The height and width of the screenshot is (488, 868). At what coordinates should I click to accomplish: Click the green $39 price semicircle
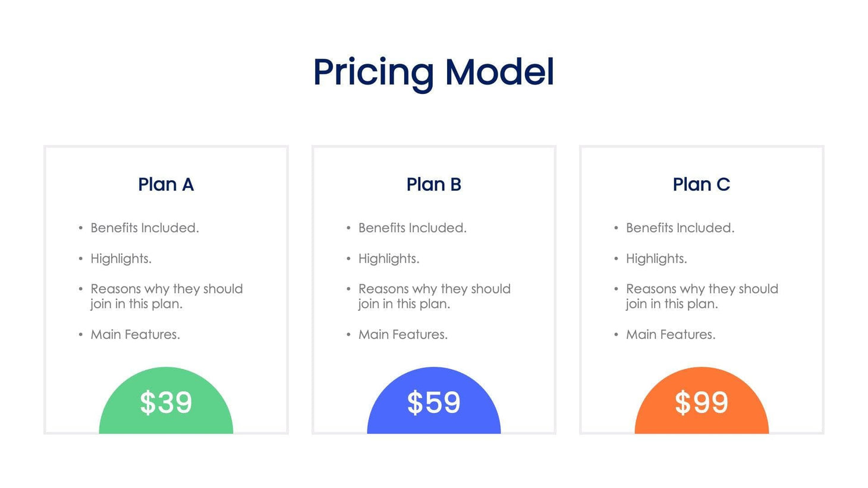(x=166, y=402)
